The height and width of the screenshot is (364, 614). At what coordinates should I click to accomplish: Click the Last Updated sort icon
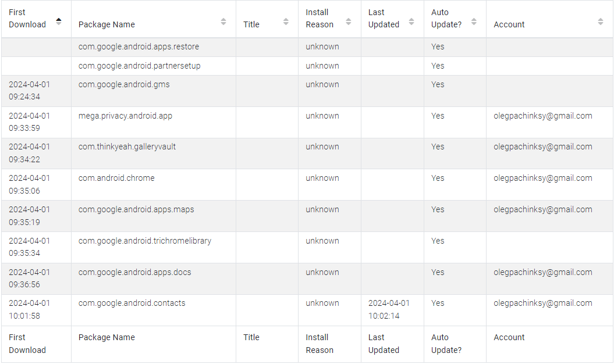click(411, 22)
